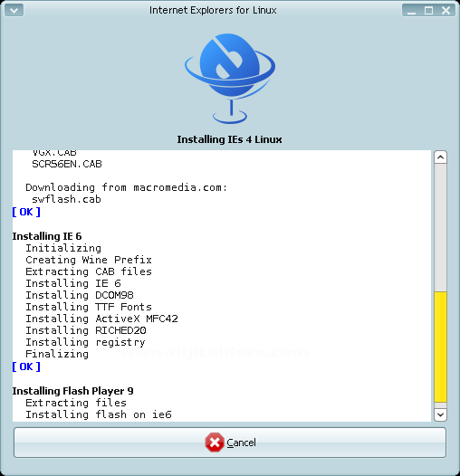Click the 'Installing ActiveX MFC42' line

click(101, 319)
